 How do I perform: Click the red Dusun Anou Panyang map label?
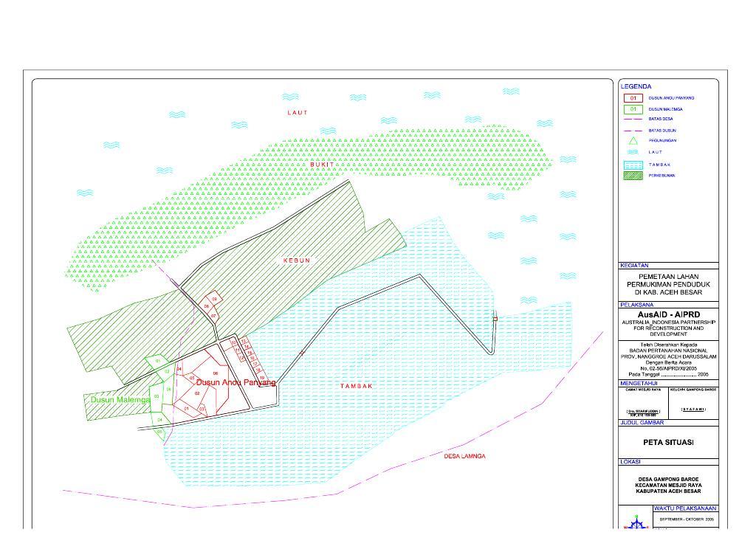(236, 382)
